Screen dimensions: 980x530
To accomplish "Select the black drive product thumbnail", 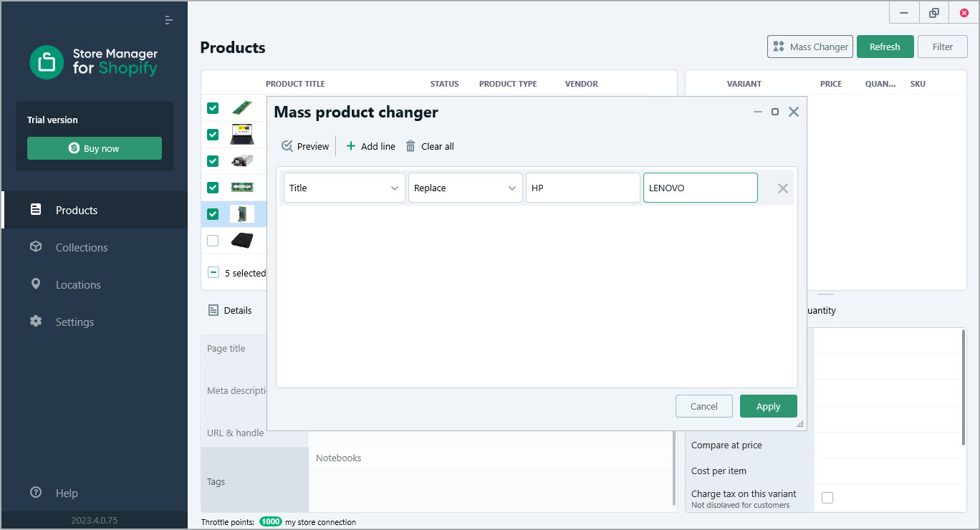I will [242, 241].
